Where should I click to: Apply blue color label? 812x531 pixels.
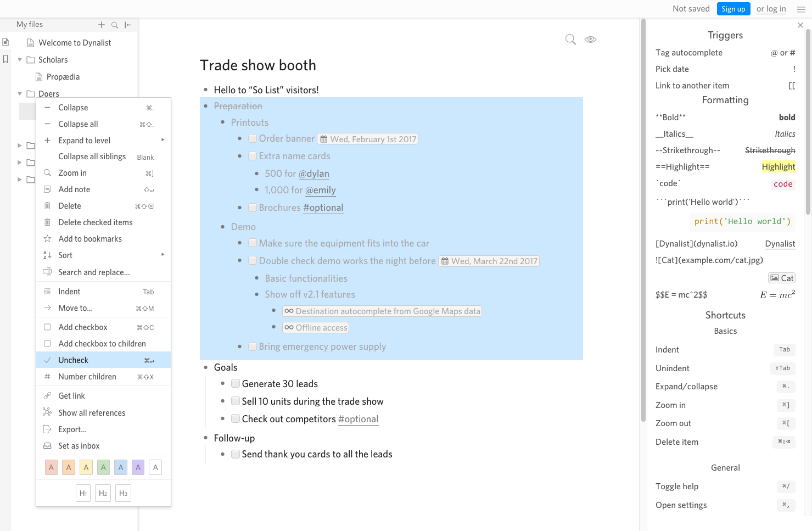coord(121,468)
